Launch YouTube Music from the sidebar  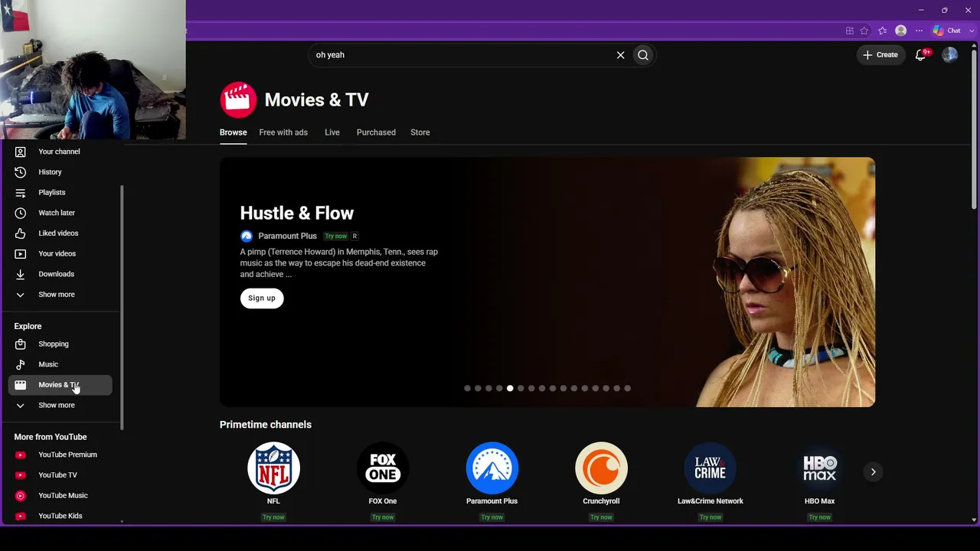60,495
